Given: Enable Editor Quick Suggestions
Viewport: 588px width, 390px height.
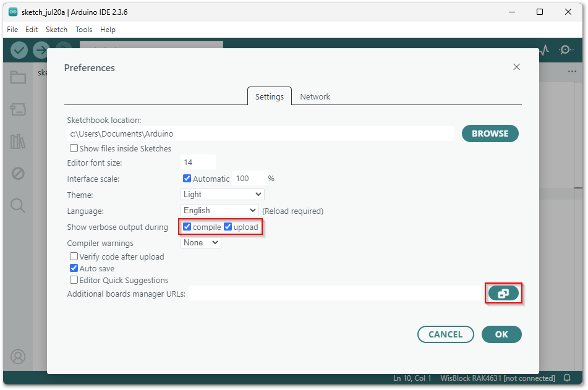Looking at the screenshot, I should 74,280.
